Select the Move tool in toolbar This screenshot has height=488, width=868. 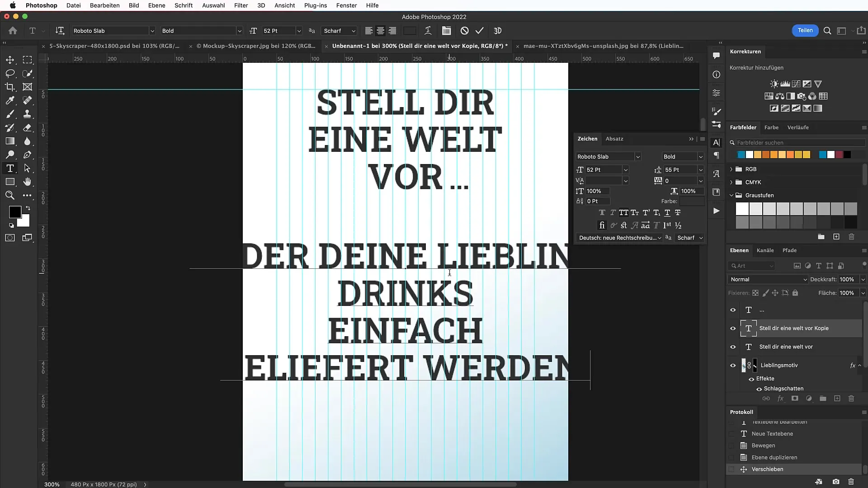pos(9,60)
